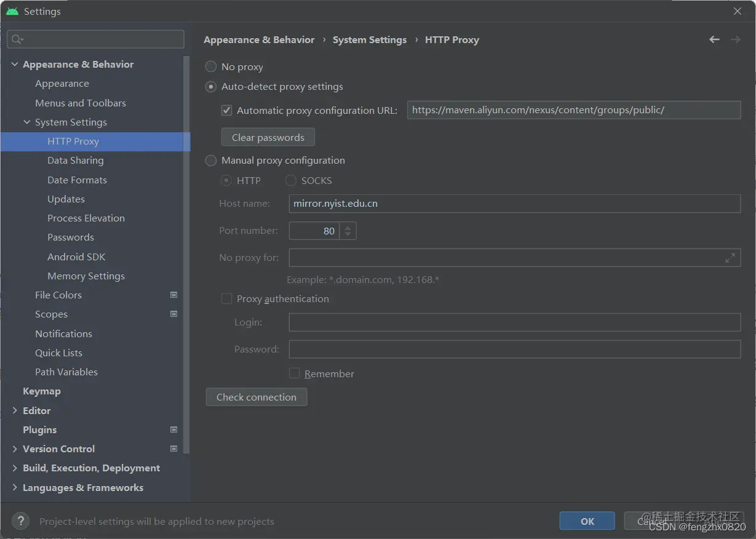
Task: Click the back navigation arrow
Action: pyautogui.click(x=714, y=39)
